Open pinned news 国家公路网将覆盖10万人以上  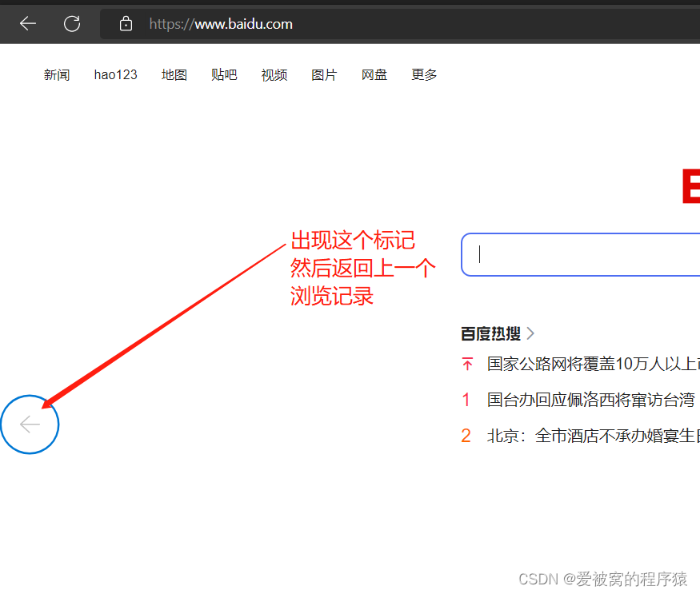click(x=594, y=364)
